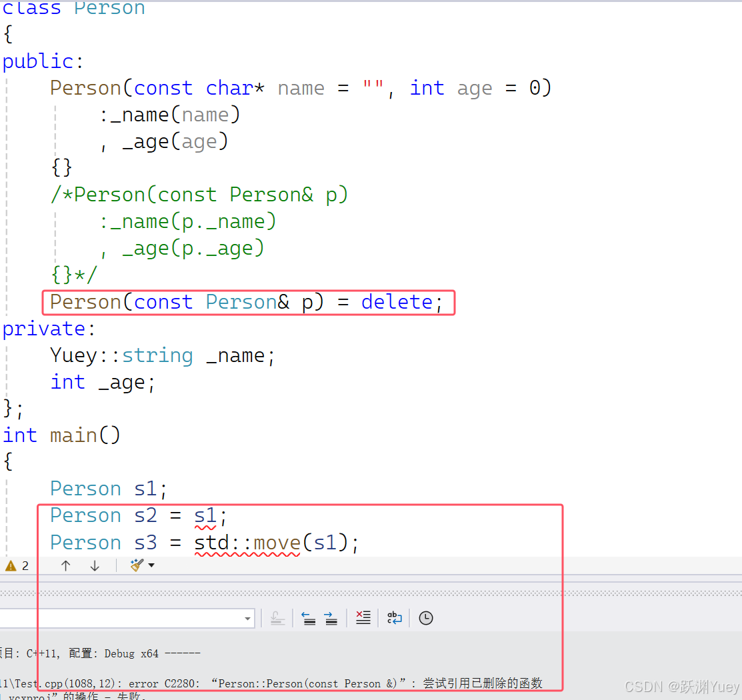Clear all output with the red X list icon
The image size is (742, 700).
(x=363, y=617)
